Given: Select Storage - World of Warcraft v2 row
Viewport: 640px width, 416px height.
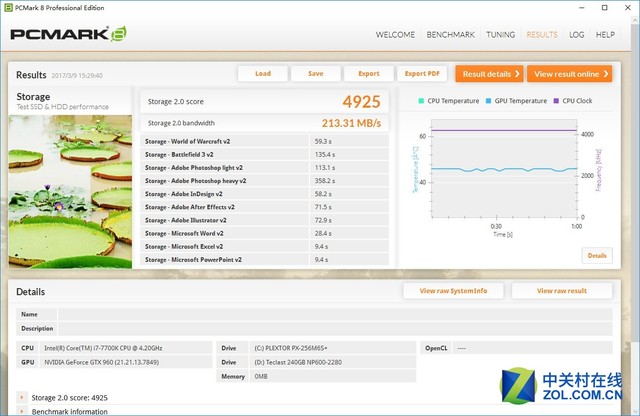Looking at the screenshot, I should tap(264, 141).
